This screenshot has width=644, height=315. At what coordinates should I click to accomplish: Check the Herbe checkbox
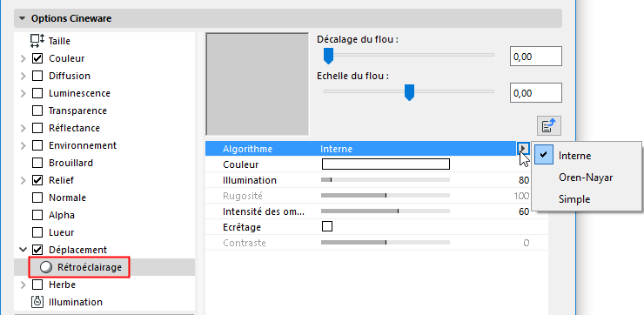(x=37, y=285)
